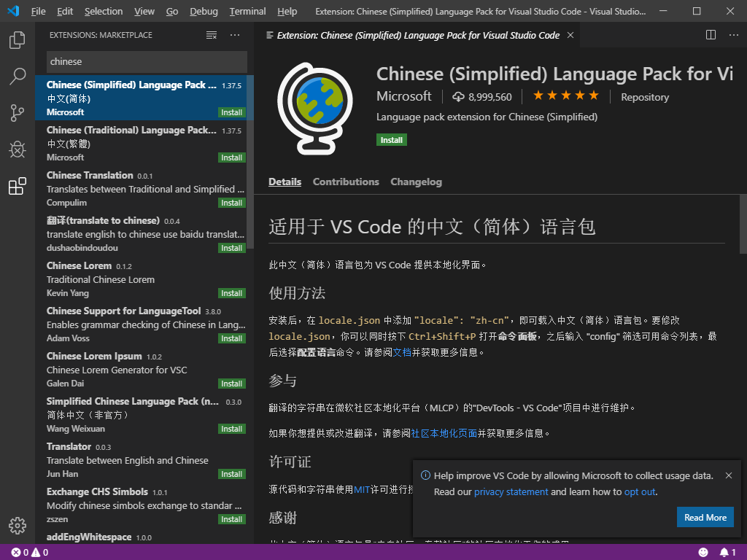
Task: Open the Debug menu
Action: coord(204,12)
